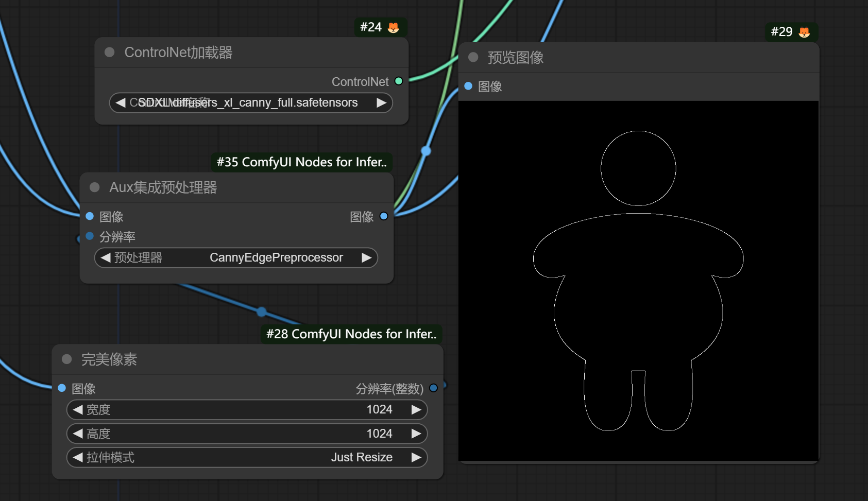Viewport: 868px width, 501px height.
Task: Click the 宽度 1024 value field
Action: [x=247, y=409]
